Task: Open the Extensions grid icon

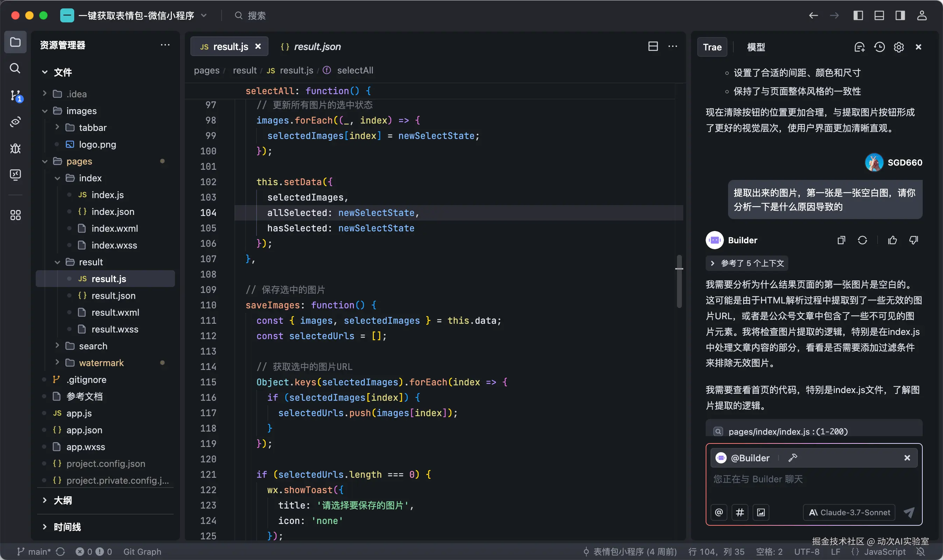Action: [15, 215]
